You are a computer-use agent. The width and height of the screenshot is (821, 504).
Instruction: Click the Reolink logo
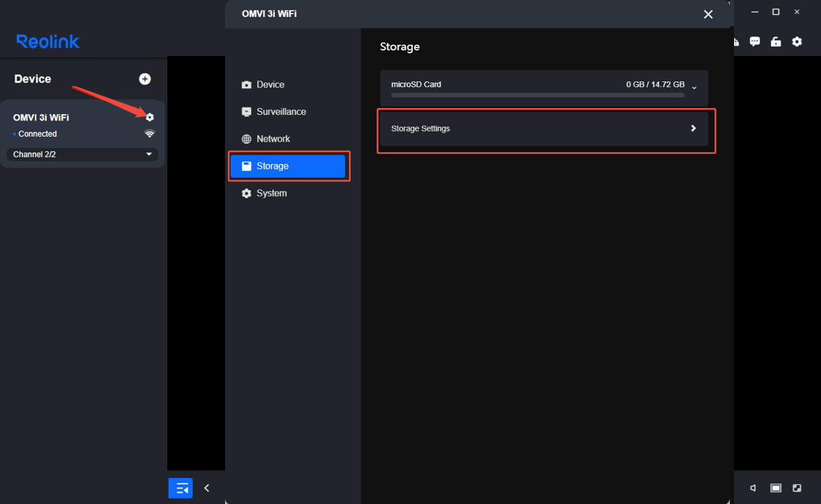48,41
